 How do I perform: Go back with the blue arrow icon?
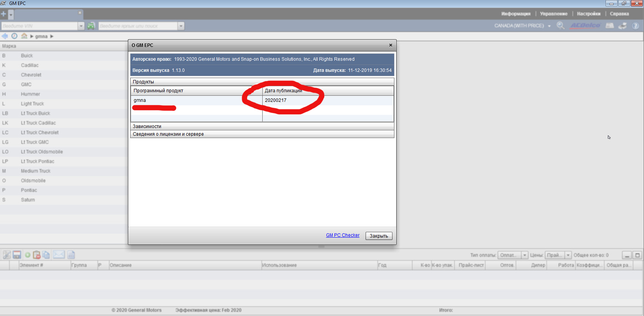pos(5,36)
